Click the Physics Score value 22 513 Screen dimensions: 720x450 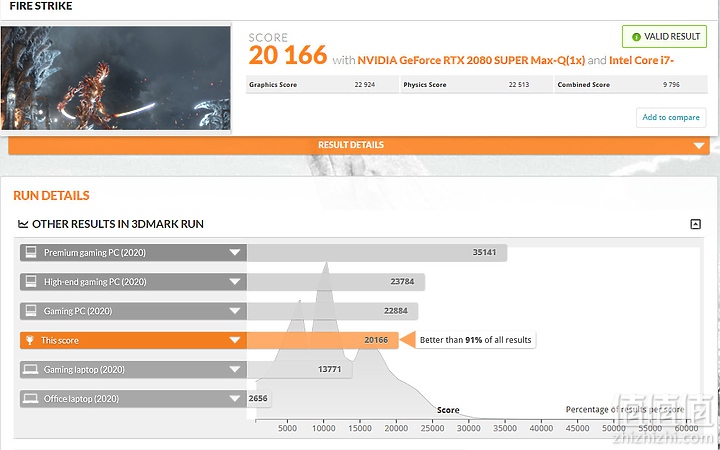click(519, 85)
